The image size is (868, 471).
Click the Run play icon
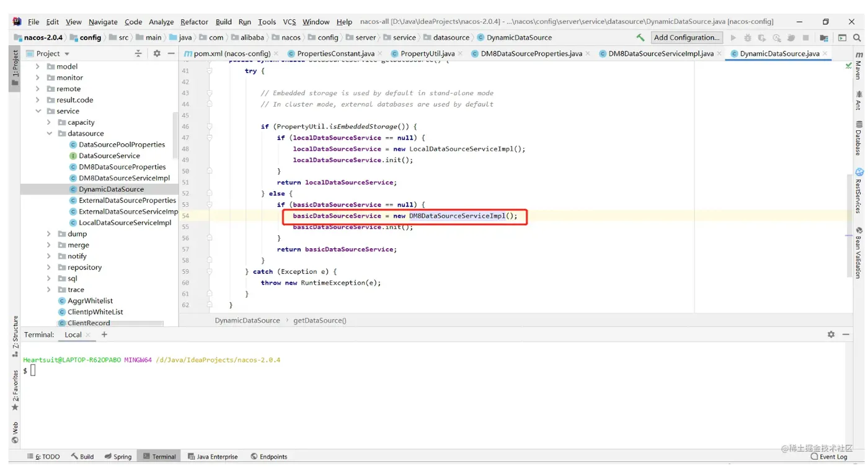(x=733, y=38)
